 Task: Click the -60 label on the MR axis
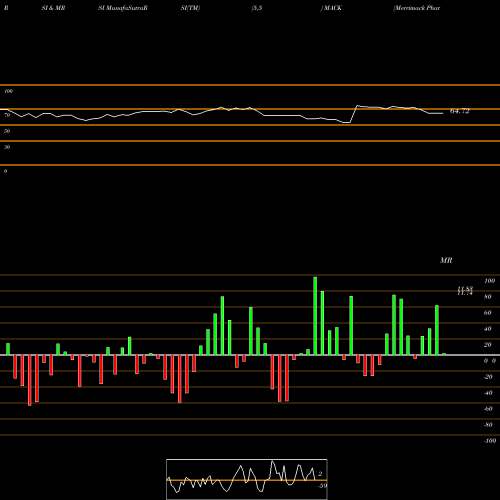[488, 409]
